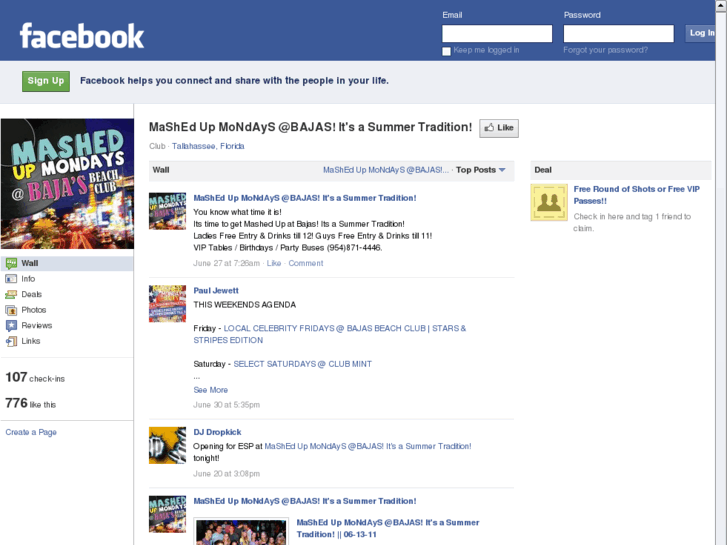Focus the Email input field
Image resolution: width=727 pixels, height=545 pixels.
pos(497,34)
